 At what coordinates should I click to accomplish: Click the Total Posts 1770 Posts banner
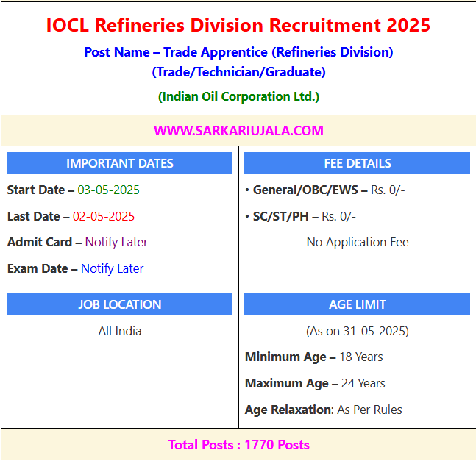[238, 445]
